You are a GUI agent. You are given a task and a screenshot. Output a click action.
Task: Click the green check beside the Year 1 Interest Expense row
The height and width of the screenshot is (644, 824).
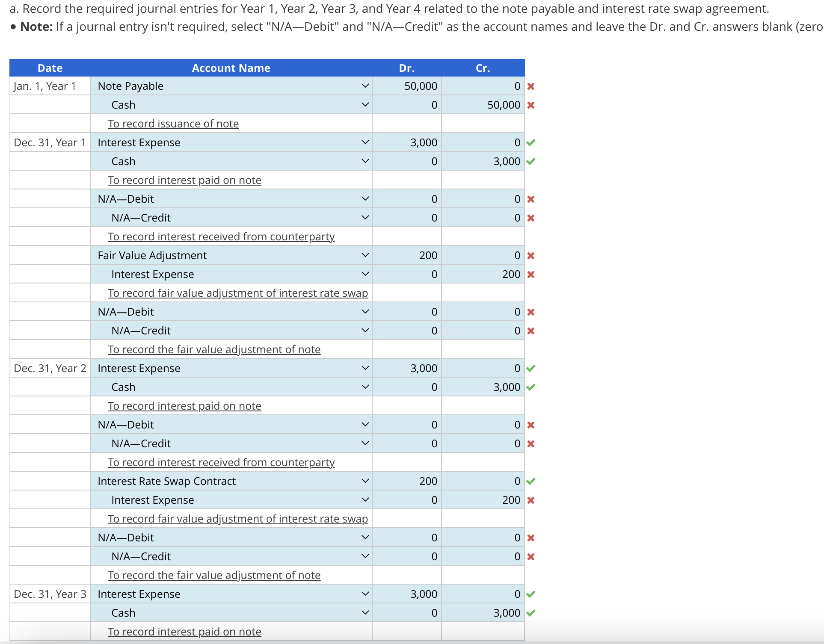coord(531,143)
